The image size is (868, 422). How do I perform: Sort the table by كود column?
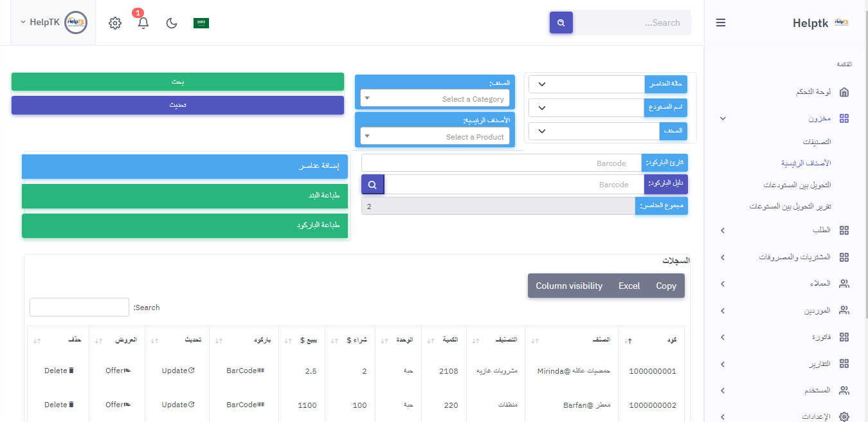tap(654, 340)
